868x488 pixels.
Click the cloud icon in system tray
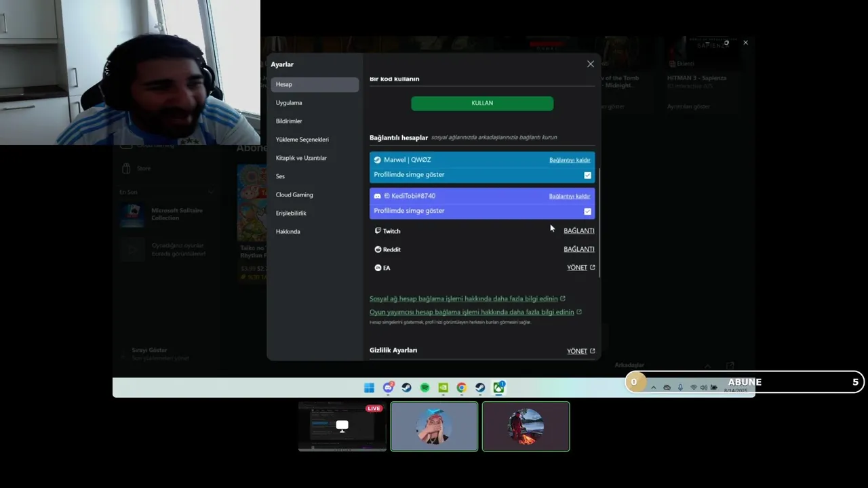(x=667, y=388)
